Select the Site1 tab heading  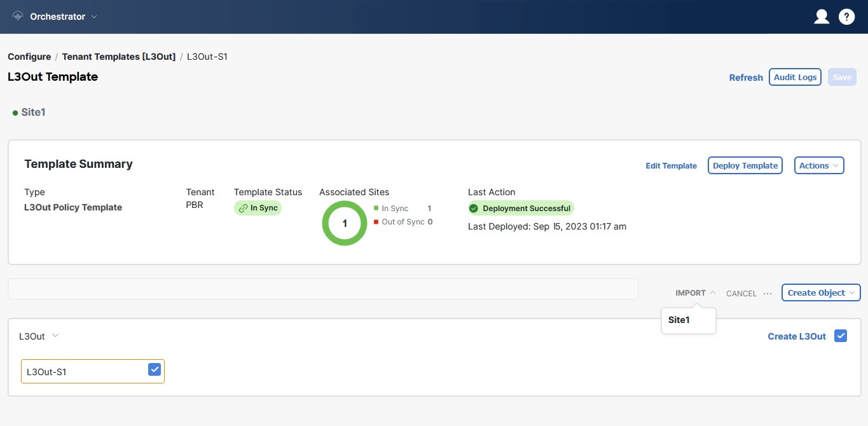click(x=33, y=113)
